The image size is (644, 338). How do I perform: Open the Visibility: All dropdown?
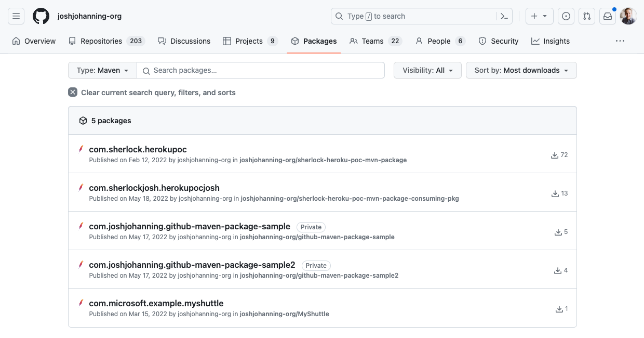coord(427,70)
